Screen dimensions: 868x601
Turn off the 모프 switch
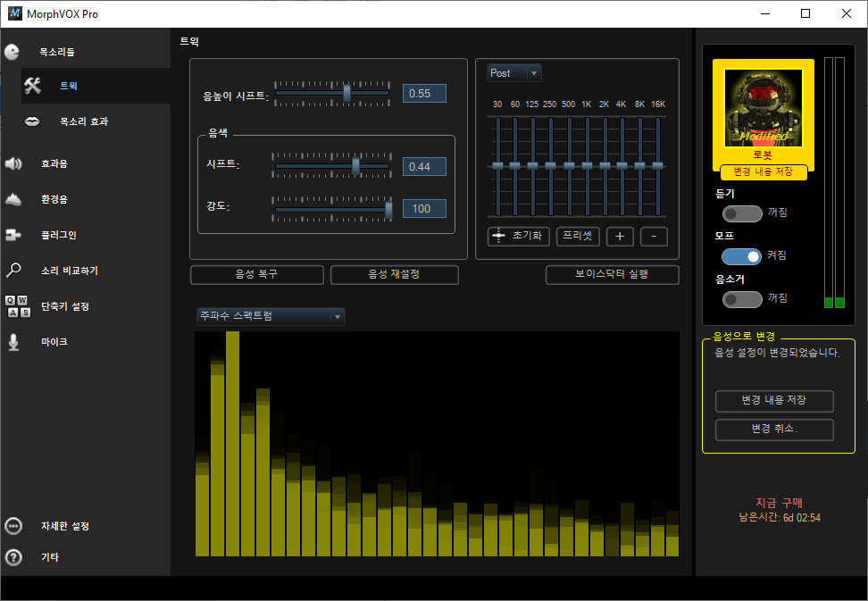point(741,256)
